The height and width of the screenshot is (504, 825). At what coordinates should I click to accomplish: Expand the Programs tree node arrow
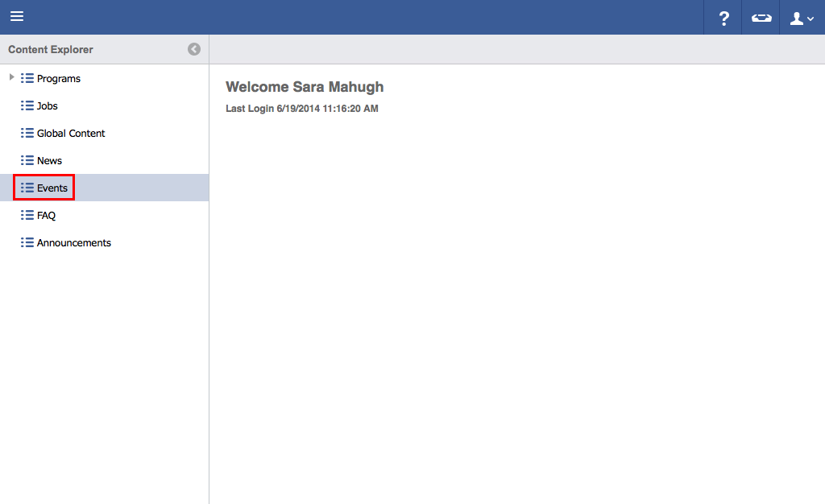tap(11, 77)
